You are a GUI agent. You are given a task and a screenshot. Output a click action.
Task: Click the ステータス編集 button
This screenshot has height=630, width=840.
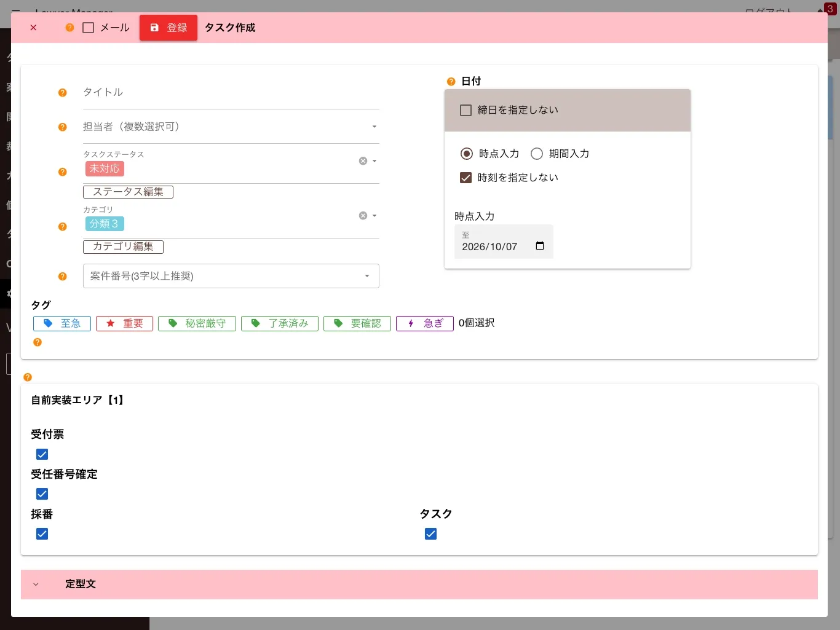(x=128, y=192)
